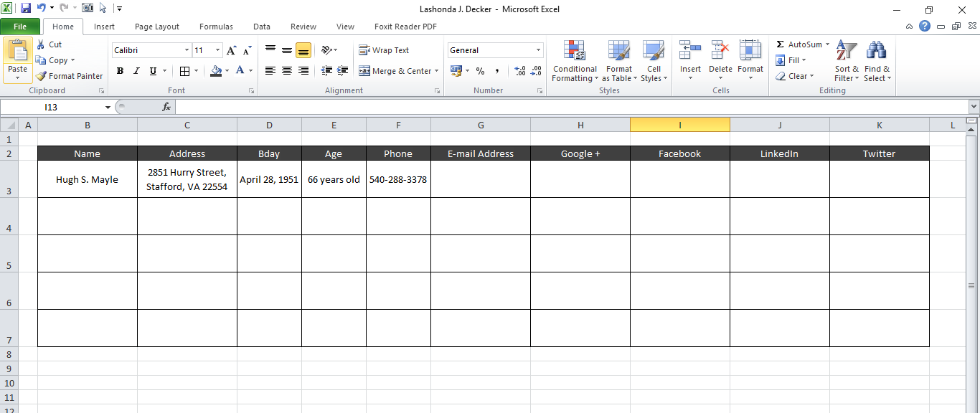Screen dimensions: 980x413
Task: Click the Save icon in Quick Access Toolbar
Action: coord(26,9)
